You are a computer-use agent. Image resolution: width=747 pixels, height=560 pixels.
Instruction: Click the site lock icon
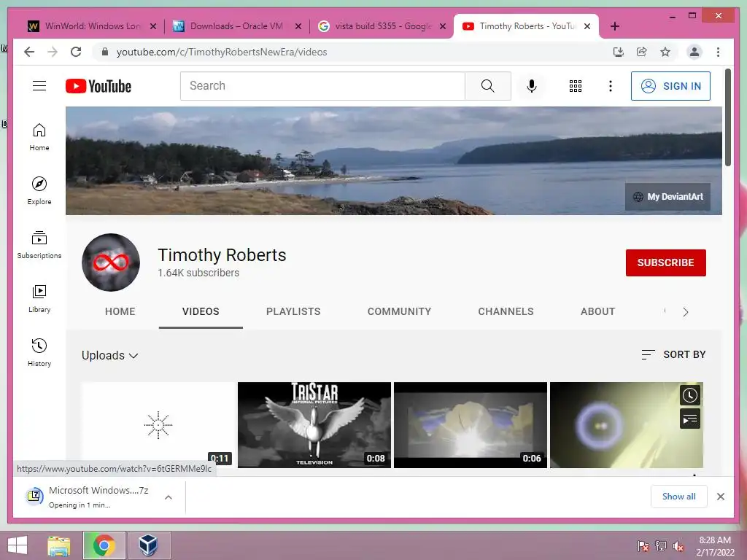pos(105,52)
